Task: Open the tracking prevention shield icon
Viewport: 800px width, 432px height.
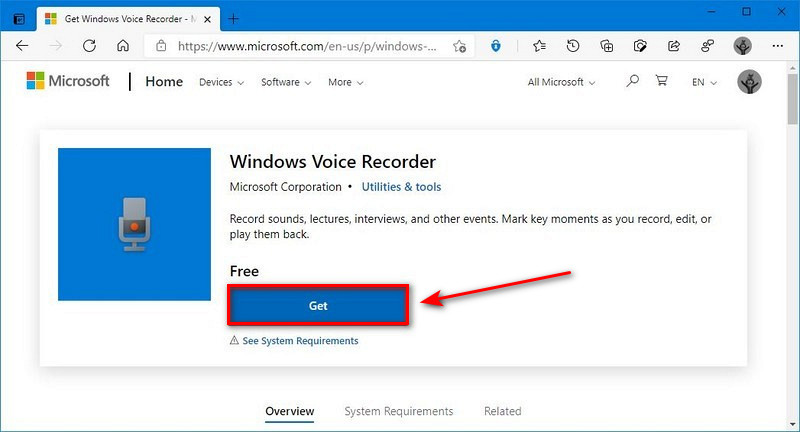Action: [495, 46]
